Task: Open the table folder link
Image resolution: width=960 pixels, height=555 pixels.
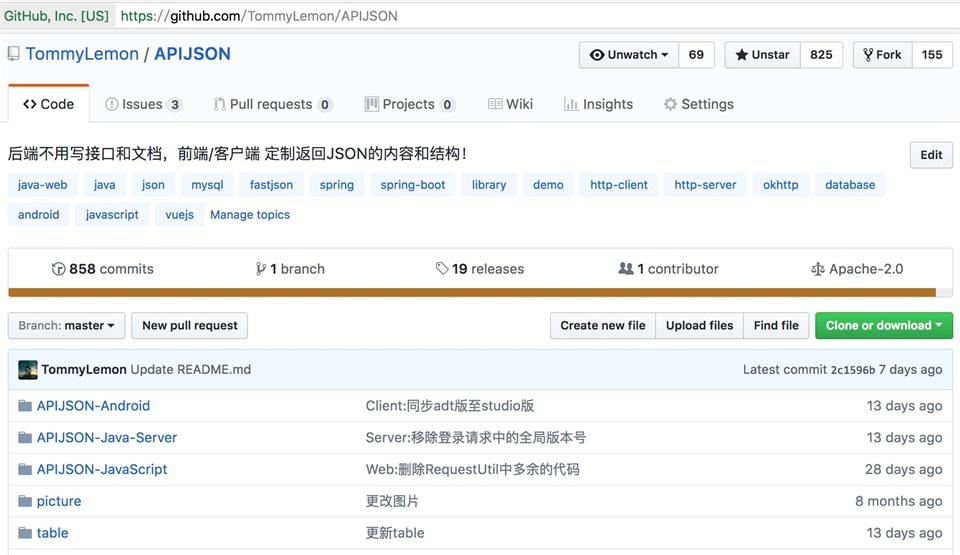Action: pyautogui.click(x=53, y=533)
